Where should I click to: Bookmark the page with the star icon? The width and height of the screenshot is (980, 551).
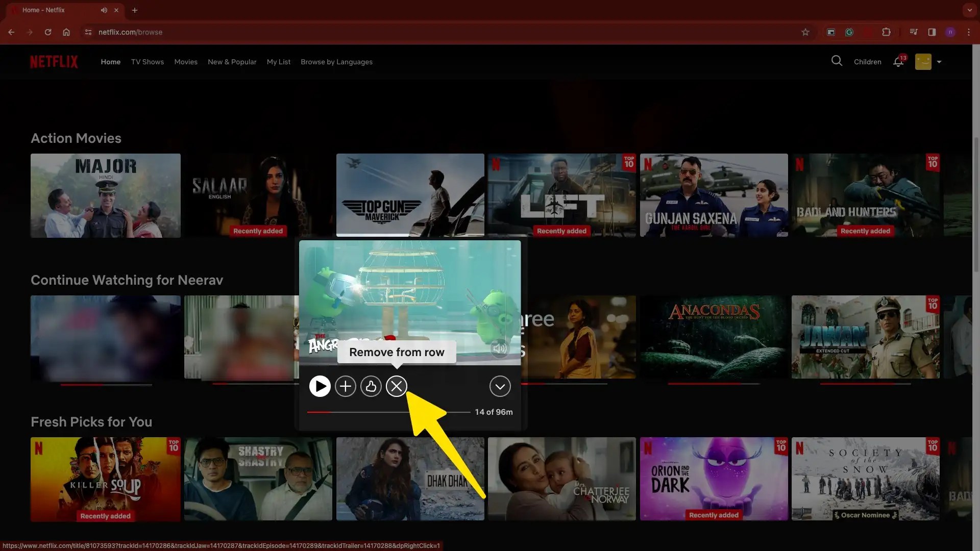(x=805, y=32)
